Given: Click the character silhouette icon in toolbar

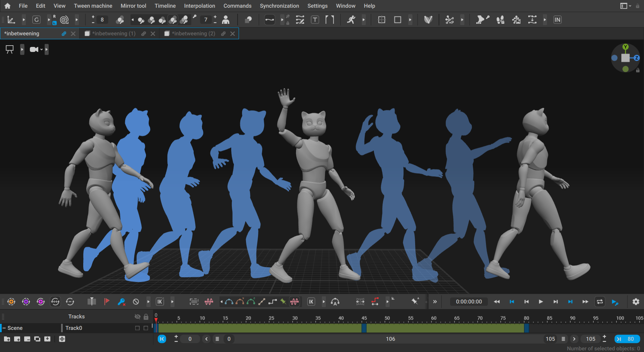Looking at the screenshot, I should 226,20.
